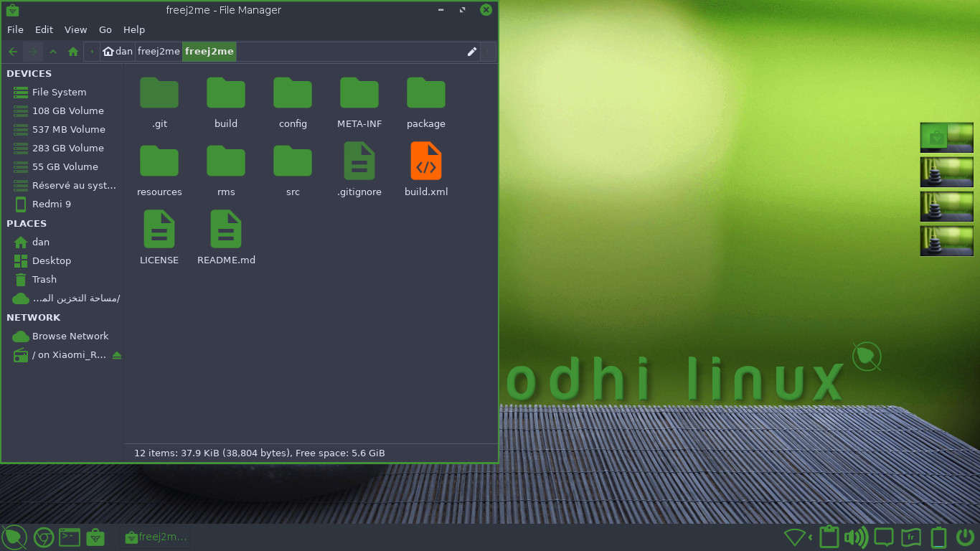Open the resources folder

pos(159,171)
